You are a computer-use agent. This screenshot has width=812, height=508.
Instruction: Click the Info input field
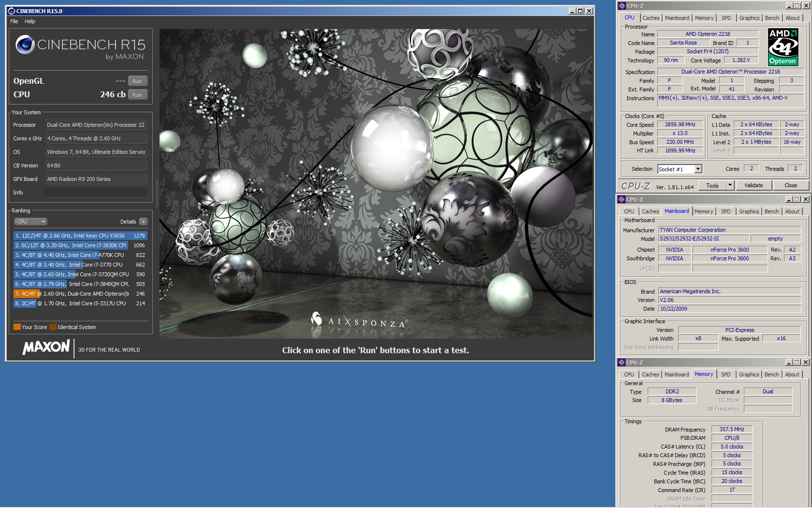point(96,193)
